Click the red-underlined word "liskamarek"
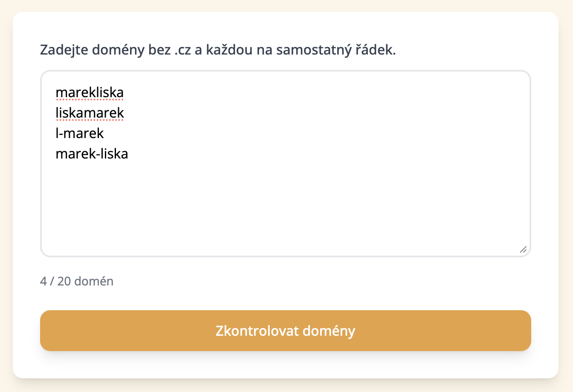The image size is (573, 392). click(89, 112)
